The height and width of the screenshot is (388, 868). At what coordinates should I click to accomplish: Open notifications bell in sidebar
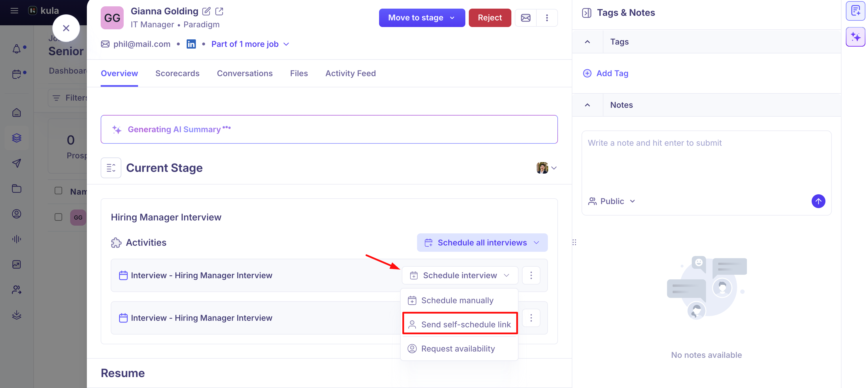(x=16, y=49)
